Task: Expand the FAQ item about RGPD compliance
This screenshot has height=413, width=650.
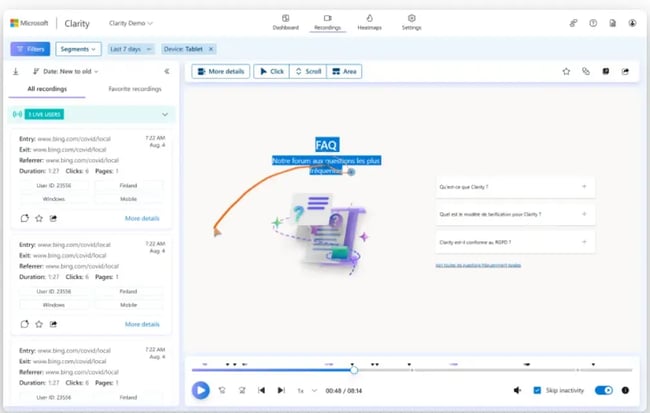Action: [x=515, y=242]
